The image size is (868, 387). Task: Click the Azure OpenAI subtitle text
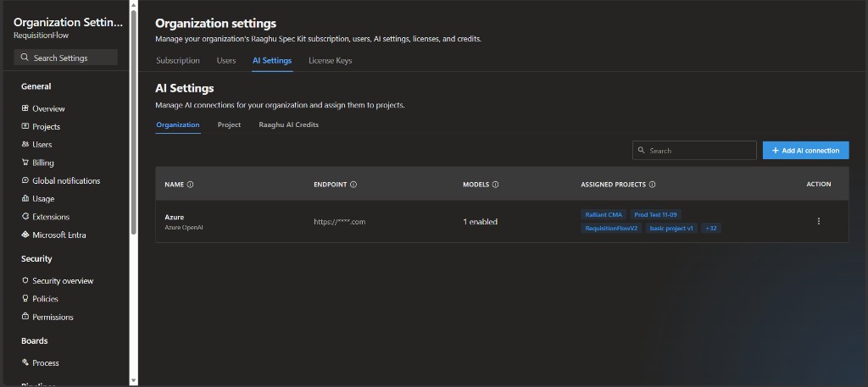pyautogui.click(x=184, y=227)
